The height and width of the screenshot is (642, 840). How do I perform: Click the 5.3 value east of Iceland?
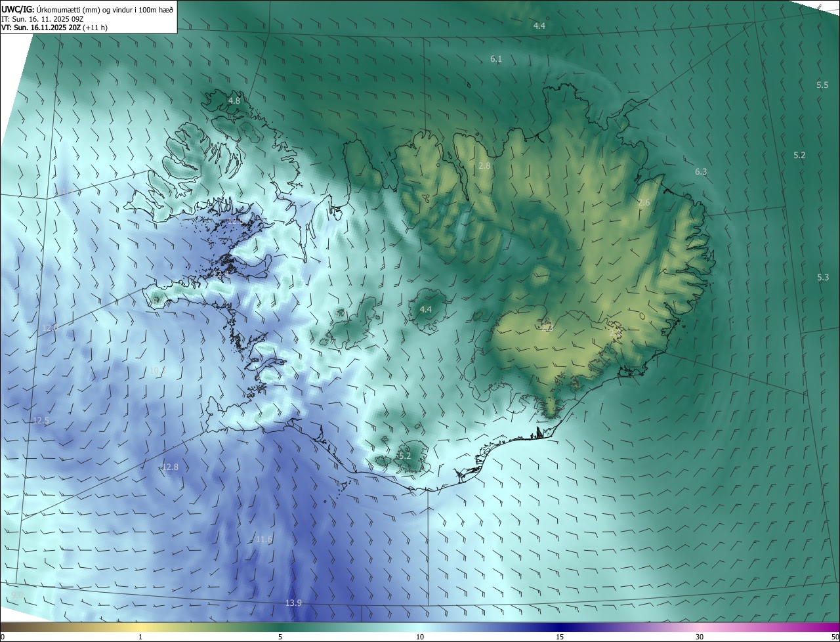click(823, 278)
